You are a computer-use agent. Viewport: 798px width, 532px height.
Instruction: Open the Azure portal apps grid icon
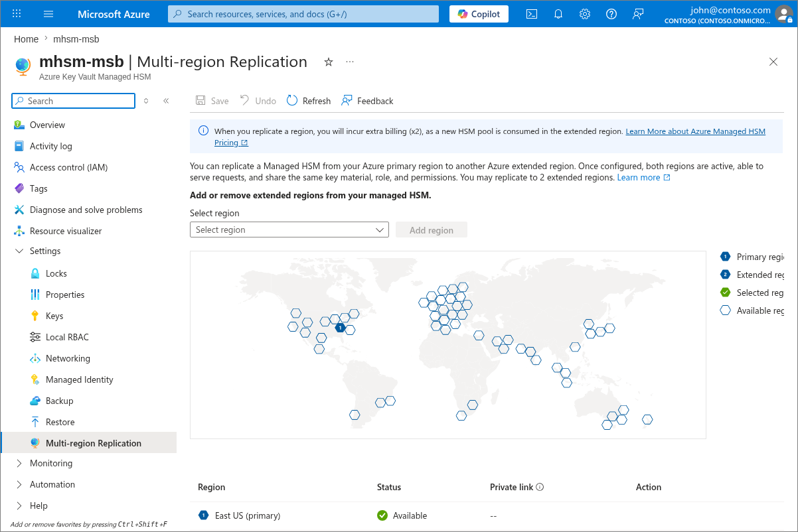coord(17,14)
